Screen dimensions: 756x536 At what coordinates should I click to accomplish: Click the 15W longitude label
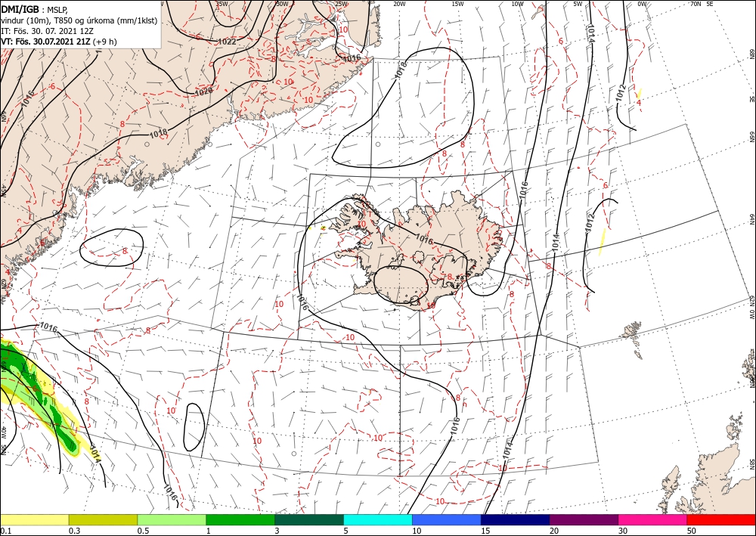coord(458,3)
